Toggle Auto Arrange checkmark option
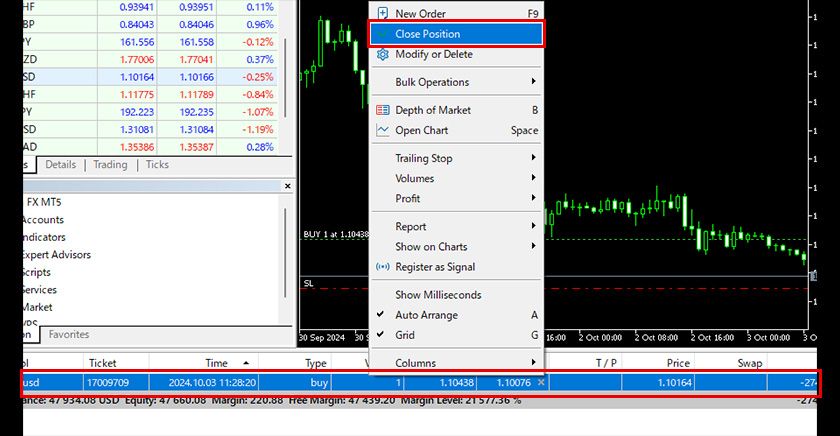 click(426, 315)
